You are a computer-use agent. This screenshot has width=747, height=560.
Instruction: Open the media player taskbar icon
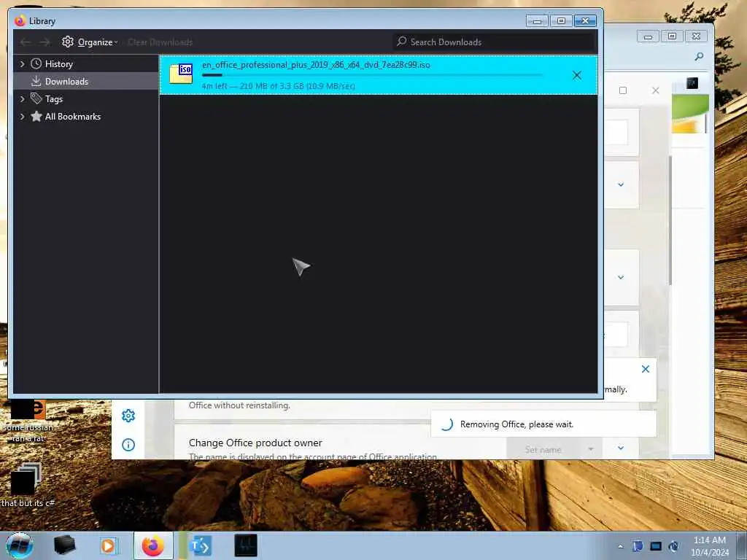109,545
